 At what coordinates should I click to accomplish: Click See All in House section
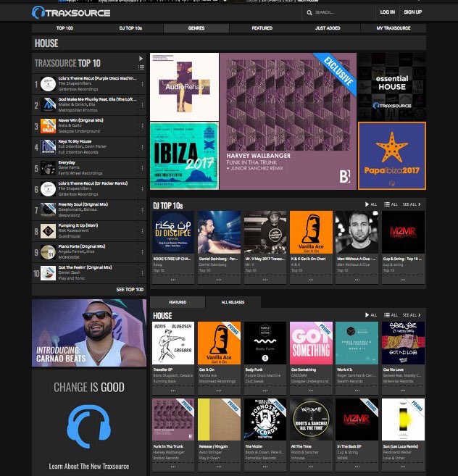click(x=412, y=315)
